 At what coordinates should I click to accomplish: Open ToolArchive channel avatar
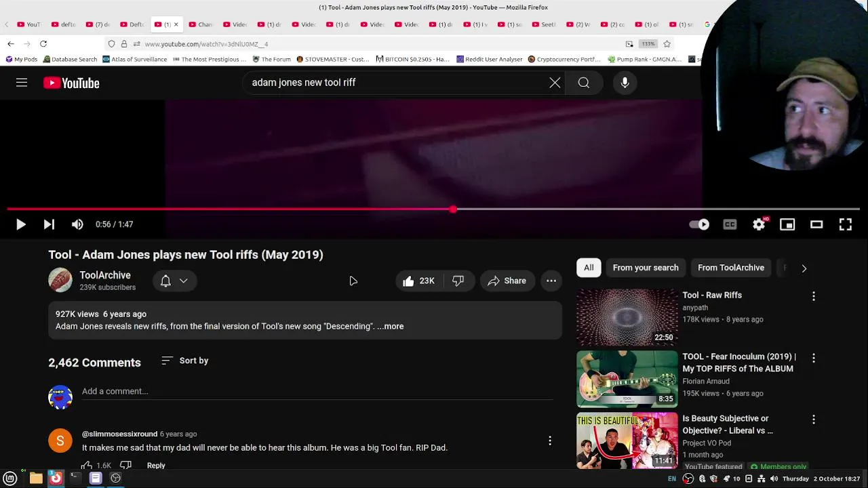point(60,280)
